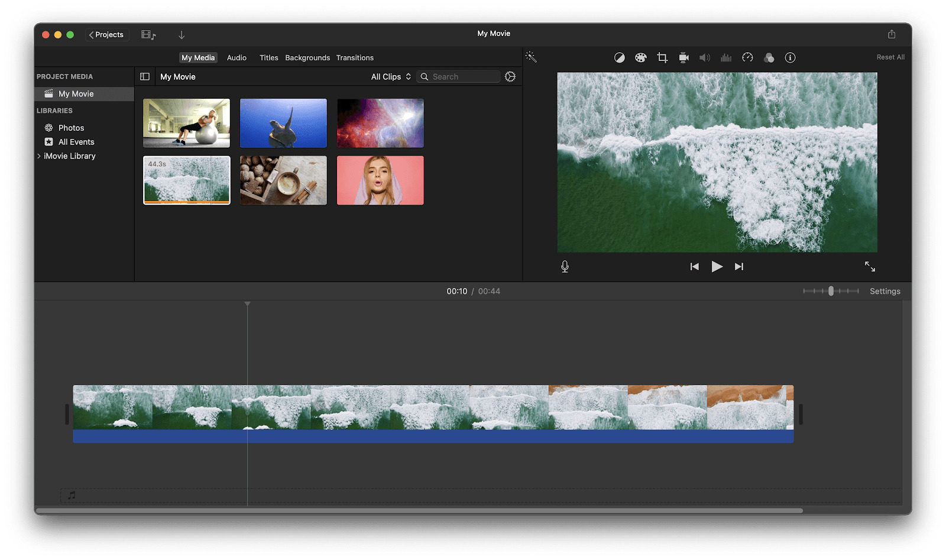Click Reset All adjustments
The height and width of the screenshot is (560, 946).
(x=890, y=57)
